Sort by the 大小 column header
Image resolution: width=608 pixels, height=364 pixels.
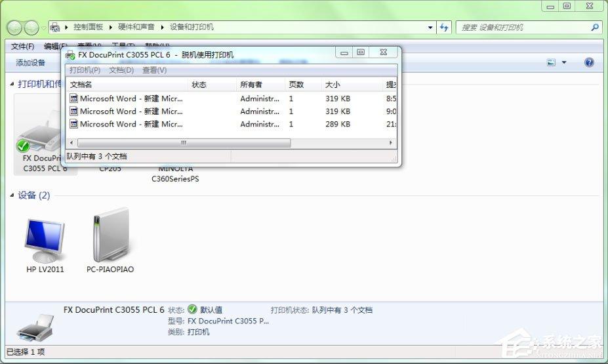(x=352, y=85)
